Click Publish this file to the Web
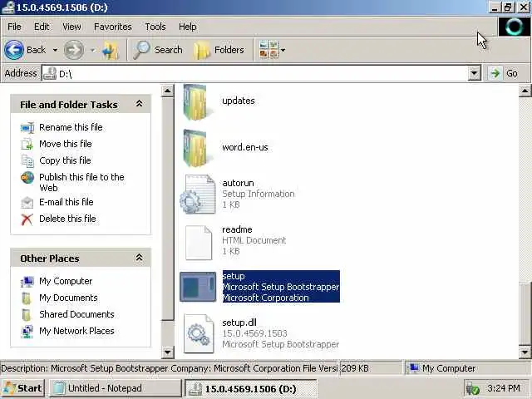The height and width of the screenshot is (399, 532). tap(81, 182)
